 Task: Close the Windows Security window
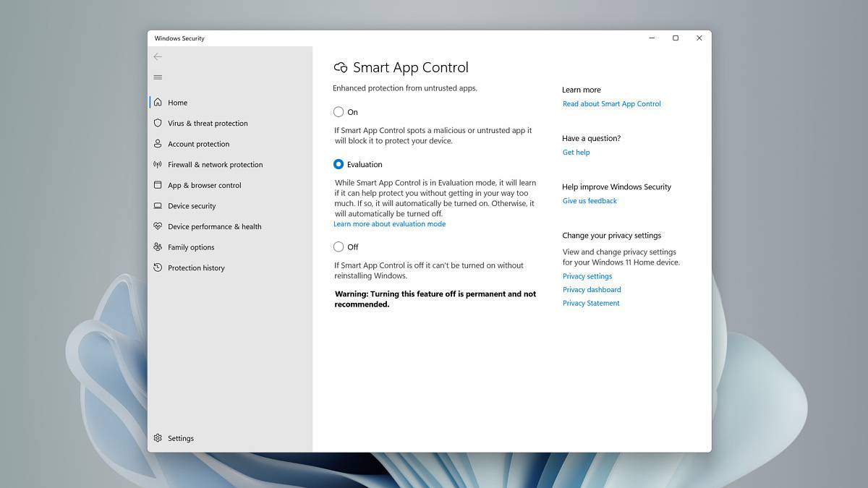699,38
